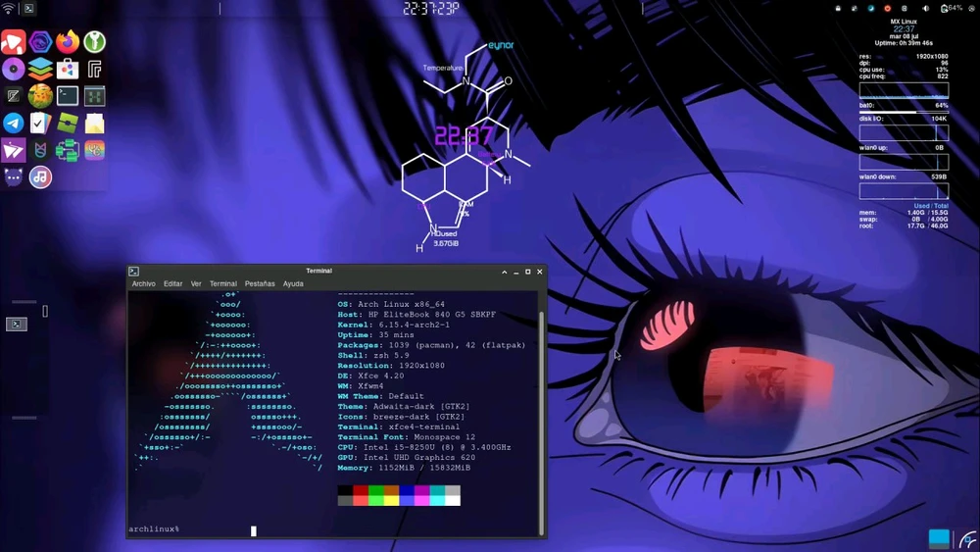Expand the Ayuda menu

[293, 284]
